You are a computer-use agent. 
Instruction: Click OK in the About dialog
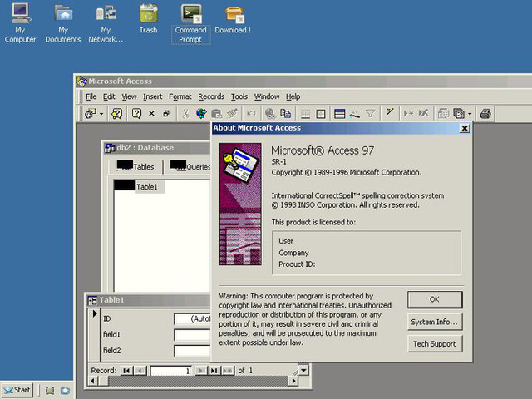tap(435, 299)
